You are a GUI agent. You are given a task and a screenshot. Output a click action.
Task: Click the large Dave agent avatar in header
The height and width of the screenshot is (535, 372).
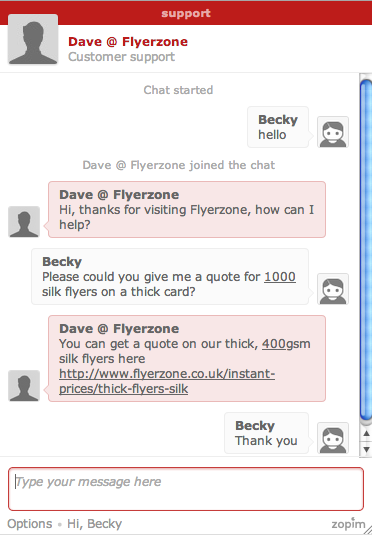[x=33, y=40]
